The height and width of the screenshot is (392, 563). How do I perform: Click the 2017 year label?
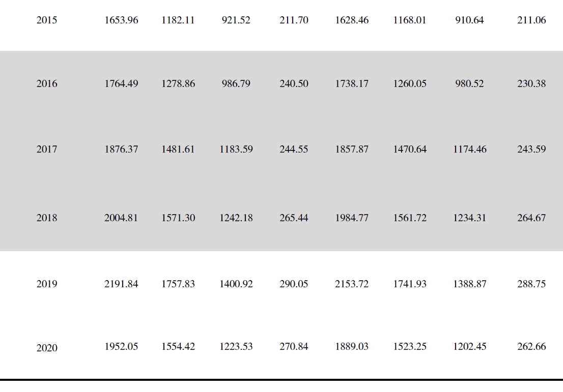pyautogui.click(x=47, y=150)
